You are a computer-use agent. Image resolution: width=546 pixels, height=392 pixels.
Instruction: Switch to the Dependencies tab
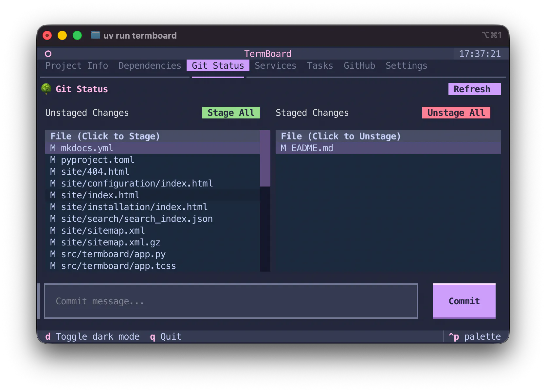tap(150, 65)
